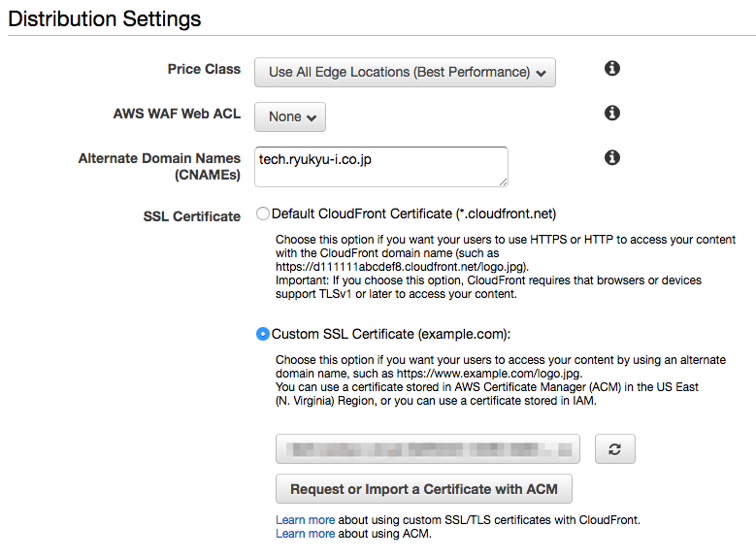Focus the Alternate Domain Names text box
Viewport: 756px width, 559px height.
point(380,166)
